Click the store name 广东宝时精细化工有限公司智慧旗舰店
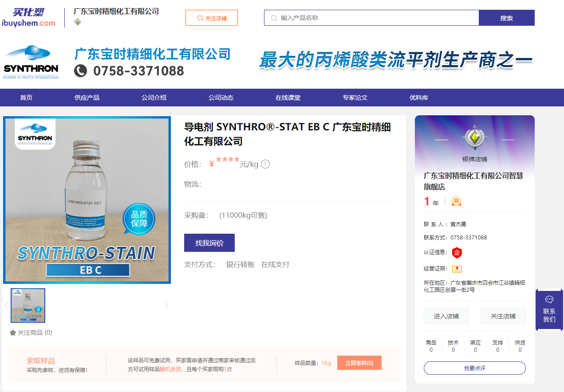The image size is (564, 392). point(473,181)
